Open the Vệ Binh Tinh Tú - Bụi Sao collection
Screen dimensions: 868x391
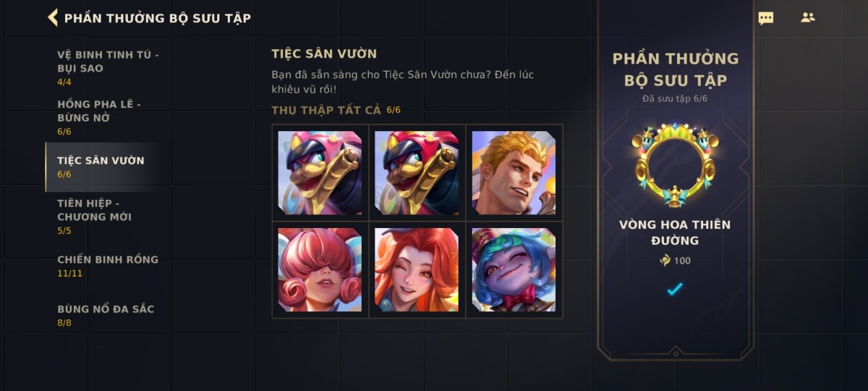click(x=109, y=67)
